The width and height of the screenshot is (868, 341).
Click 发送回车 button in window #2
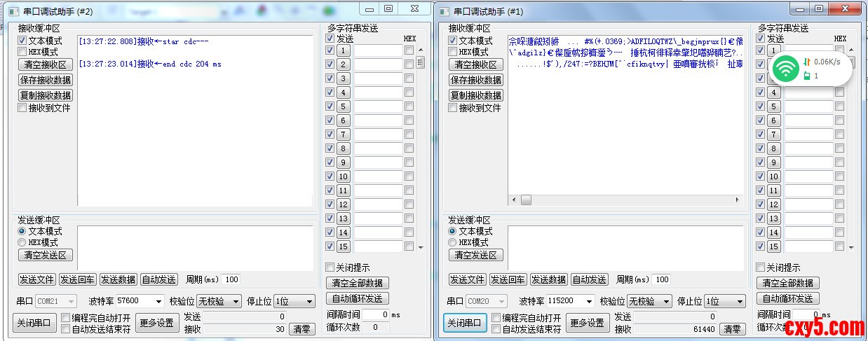point(77,279)
